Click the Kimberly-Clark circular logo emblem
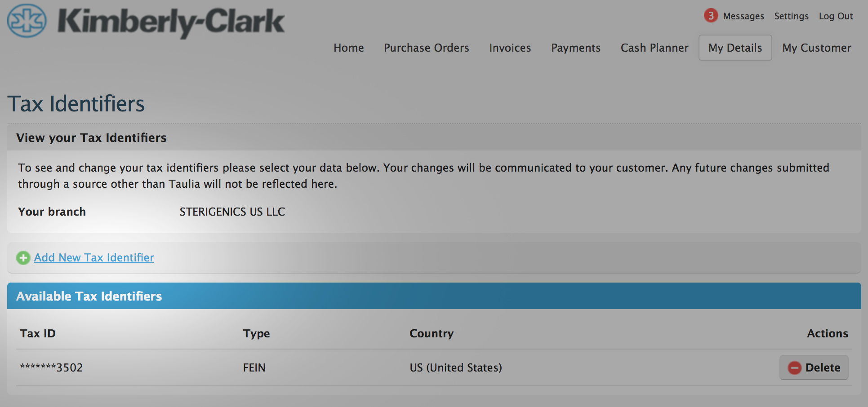 (27, 21)
